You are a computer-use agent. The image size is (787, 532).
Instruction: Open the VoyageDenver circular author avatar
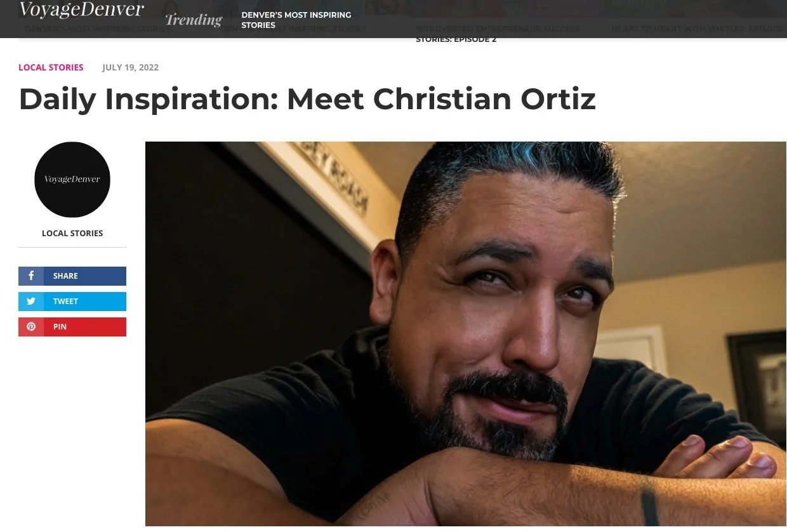point(72,180)
